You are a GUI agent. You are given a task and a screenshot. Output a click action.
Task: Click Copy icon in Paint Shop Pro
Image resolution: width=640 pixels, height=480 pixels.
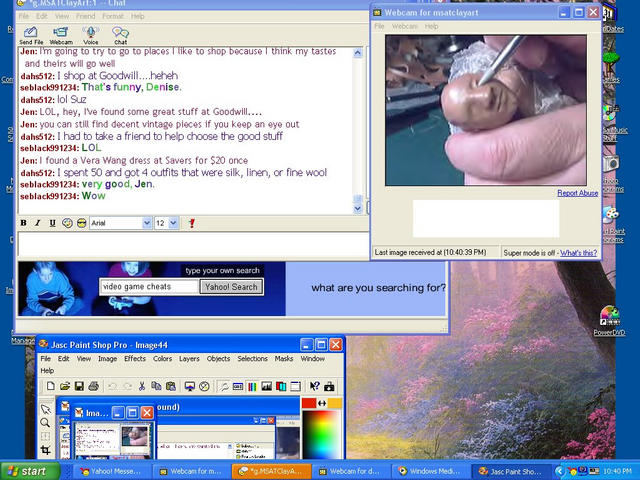(x=156, y=386)
